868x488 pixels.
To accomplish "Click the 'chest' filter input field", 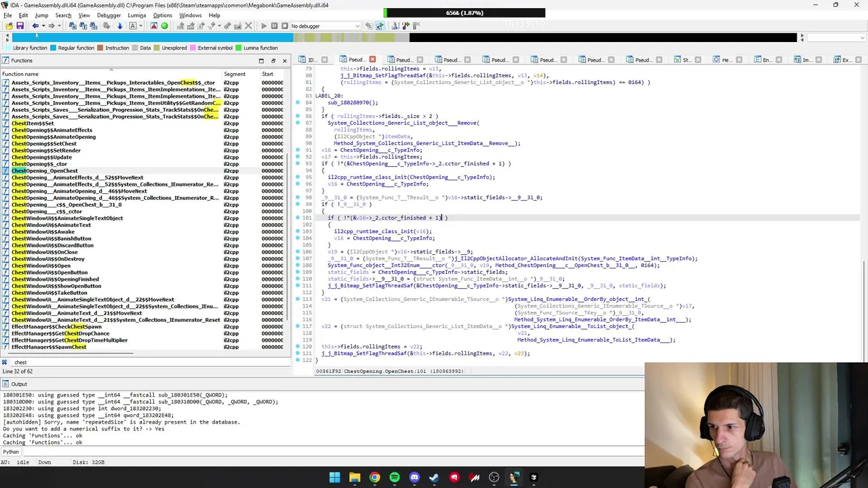I will pos(149,362).
